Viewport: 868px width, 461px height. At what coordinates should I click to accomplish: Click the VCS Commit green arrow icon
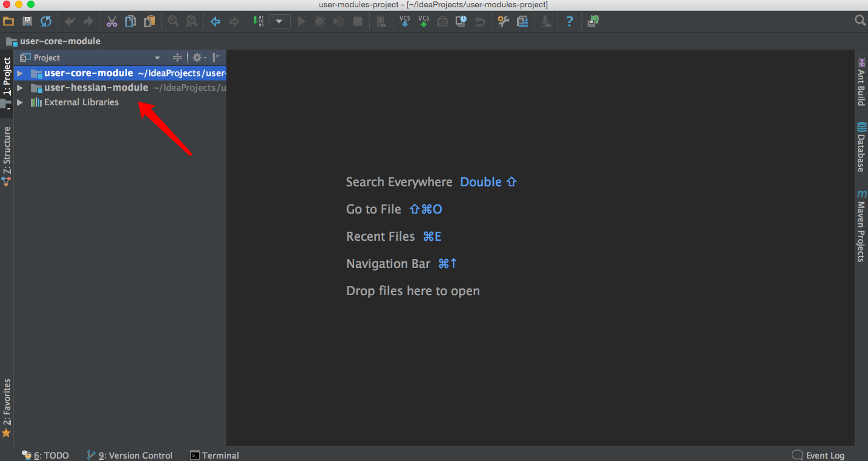(423, 21)
